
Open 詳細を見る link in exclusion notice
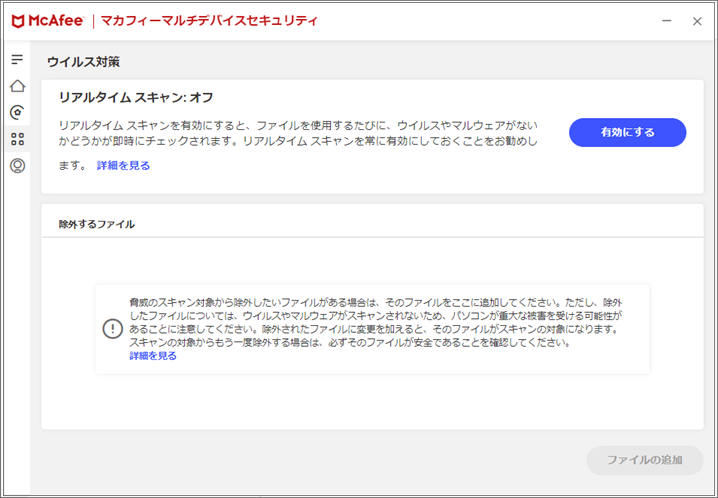pyautogui.click(x=153, y=356)
